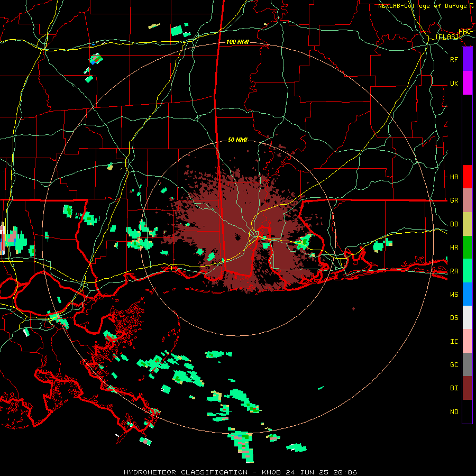Viewport: 476px width, 476px height.
Task: Click the '[CLAS]' label above legend
Action: [x=447, y=37]
